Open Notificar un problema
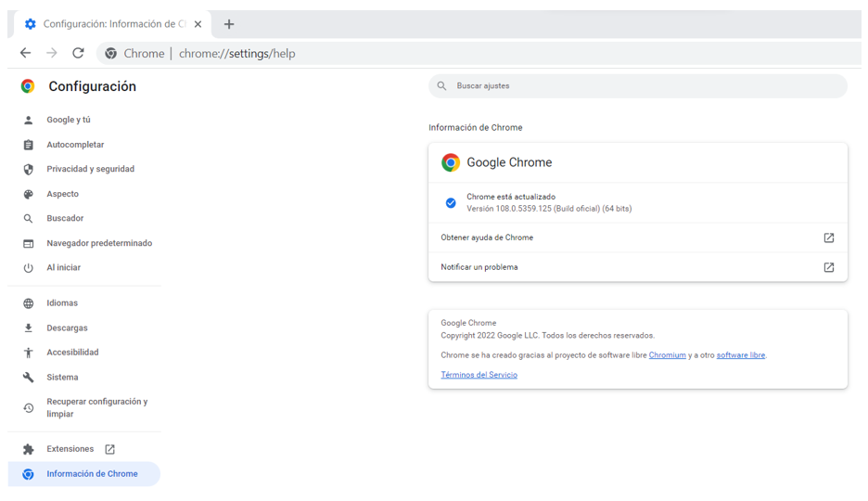This screenshot has height=501, width=868. pos(638,267)
